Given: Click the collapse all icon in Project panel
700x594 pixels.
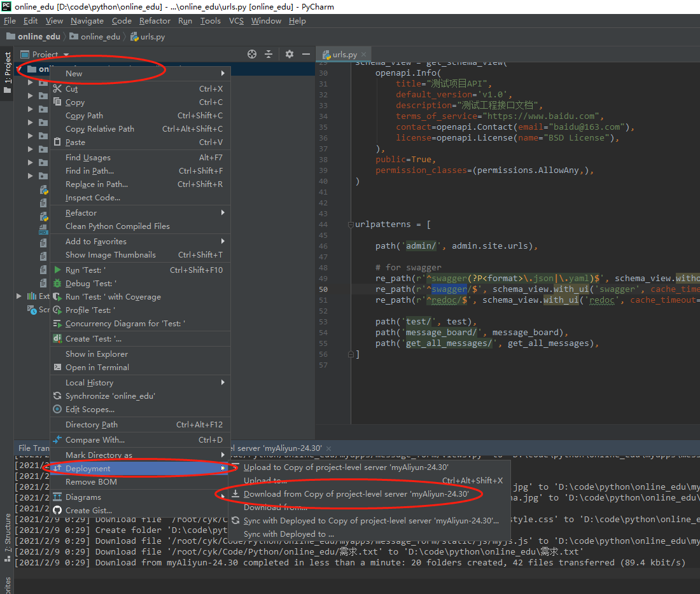Looking at the screenshot, I should click(x=269, y=54).
